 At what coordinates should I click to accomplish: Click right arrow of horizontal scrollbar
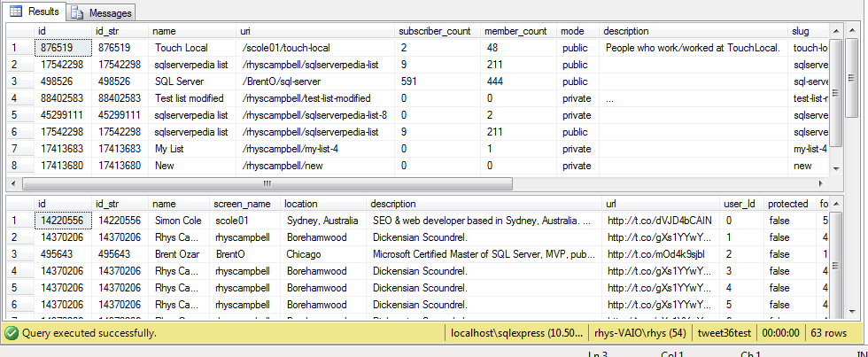click(822, 183)
